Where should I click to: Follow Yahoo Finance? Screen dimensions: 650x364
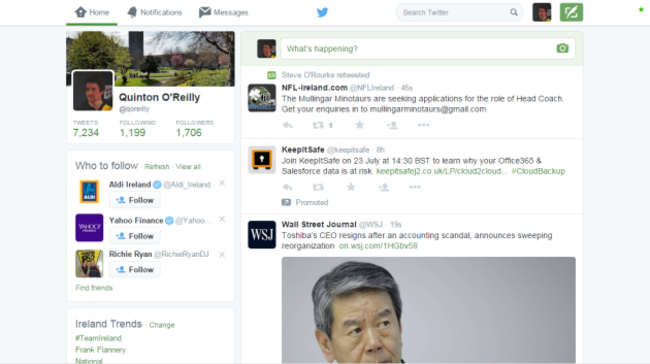pos(135,236)
